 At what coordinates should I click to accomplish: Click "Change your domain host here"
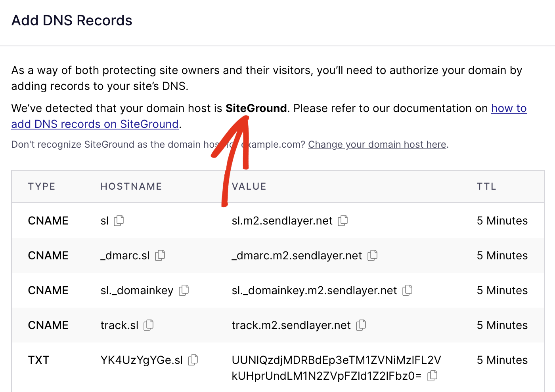(377, 145)
